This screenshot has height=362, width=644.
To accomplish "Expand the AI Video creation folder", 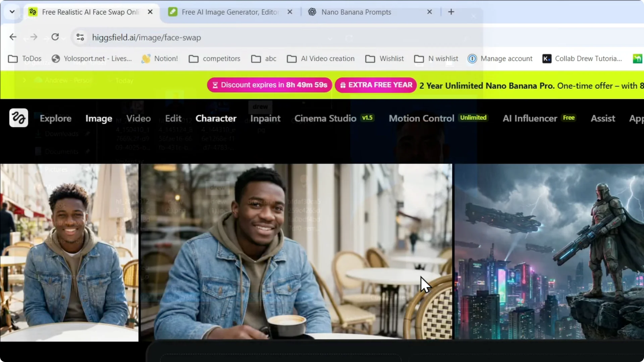I will 321,59.
